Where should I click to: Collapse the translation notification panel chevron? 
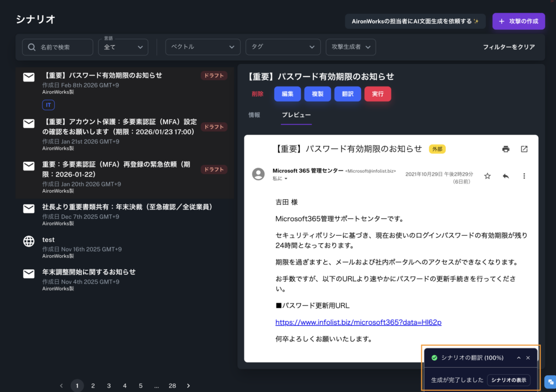point(519,358)
